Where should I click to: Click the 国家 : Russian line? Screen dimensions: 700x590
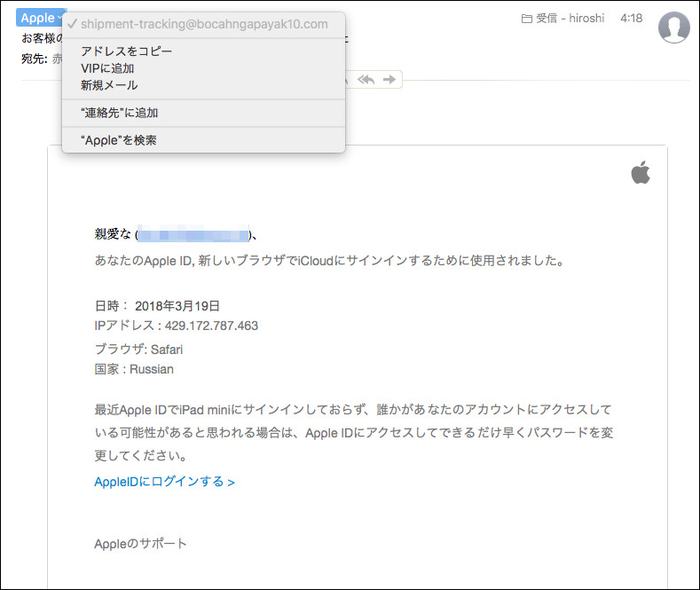pyautogui.click(x=134, y=370)
